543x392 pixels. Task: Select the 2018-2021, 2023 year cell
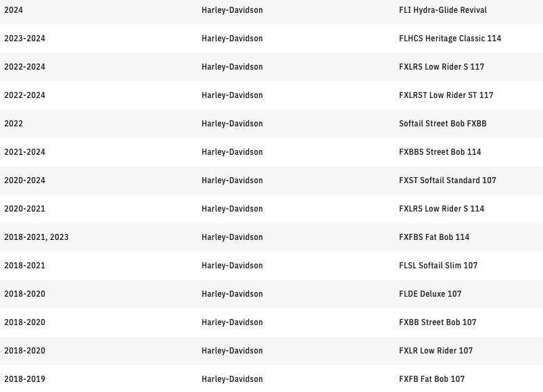pos(36,237)
